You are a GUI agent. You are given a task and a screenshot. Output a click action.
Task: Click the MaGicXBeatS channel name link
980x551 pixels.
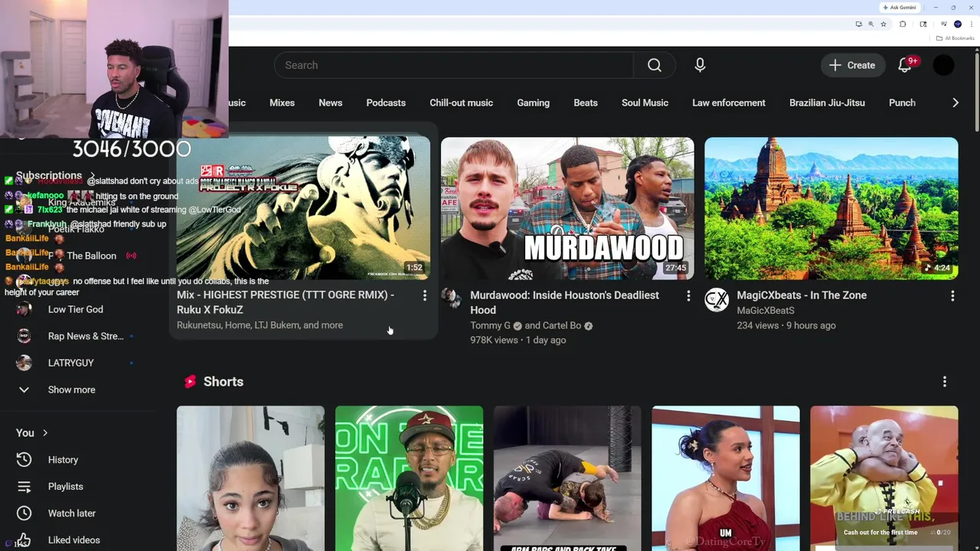[766, 310]
